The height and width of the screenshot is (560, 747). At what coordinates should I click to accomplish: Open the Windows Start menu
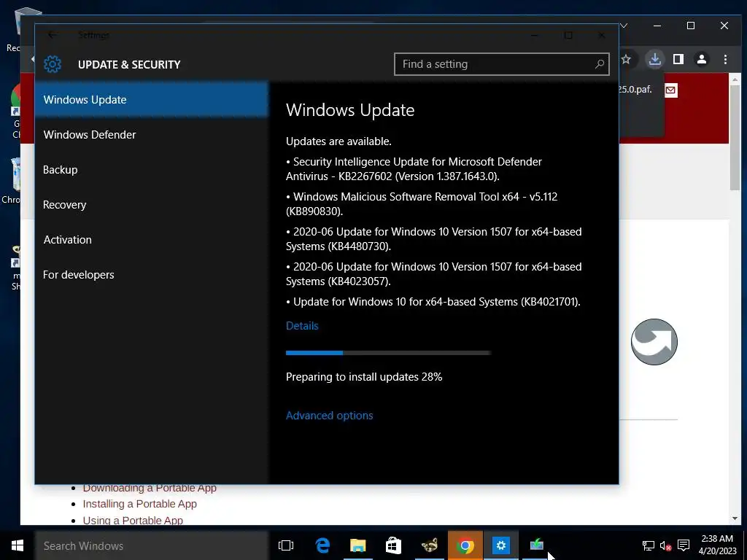[18, 545]
